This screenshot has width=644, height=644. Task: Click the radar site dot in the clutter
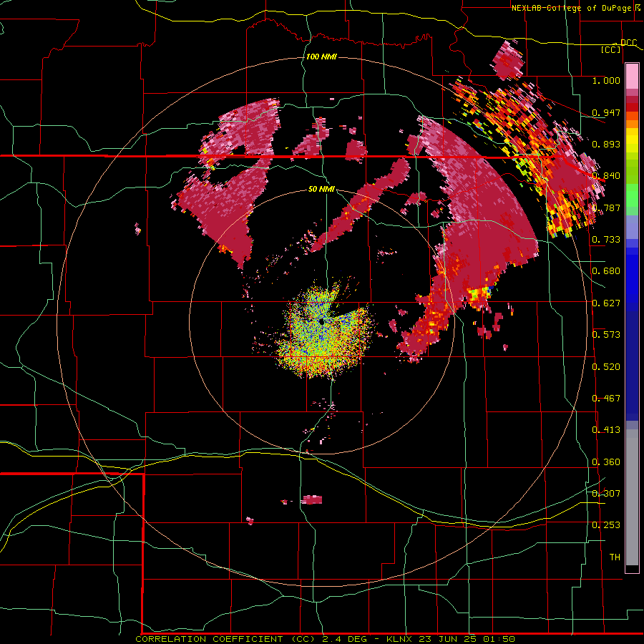[x=321, y=321]
